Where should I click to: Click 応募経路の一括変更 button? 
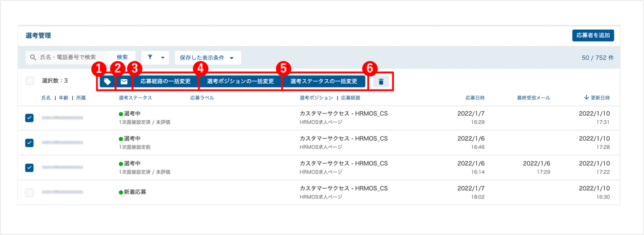pyautogui.click(x=165, y=81)
